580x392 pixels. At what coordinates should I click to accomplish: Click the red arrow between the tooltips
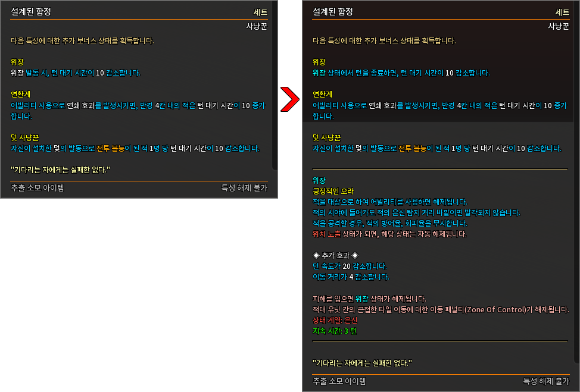tap(289, 99)
